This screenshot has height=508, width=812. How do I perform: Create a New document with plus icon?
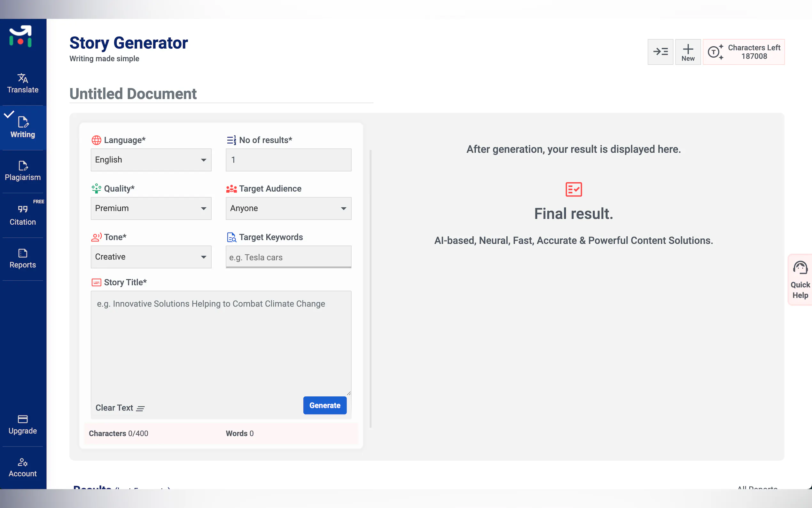click(x=687, y=52)
